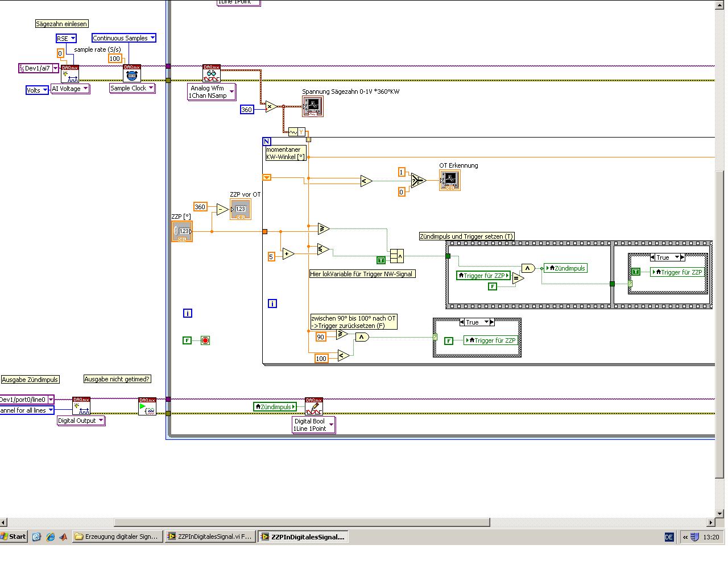This screenshot has width=728, height=582.
Task: Open the Sample Clock polymorphic selector
Action: (132, 88)
